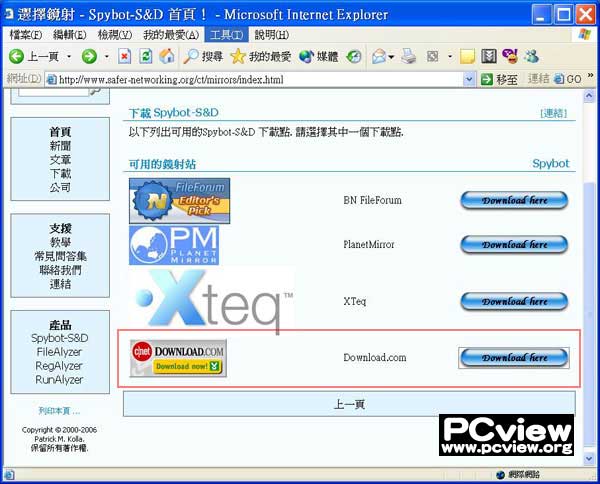Click the page scrollbar down arrow
The width and height of the screenshot is (600, 484).
coord(589,458)
